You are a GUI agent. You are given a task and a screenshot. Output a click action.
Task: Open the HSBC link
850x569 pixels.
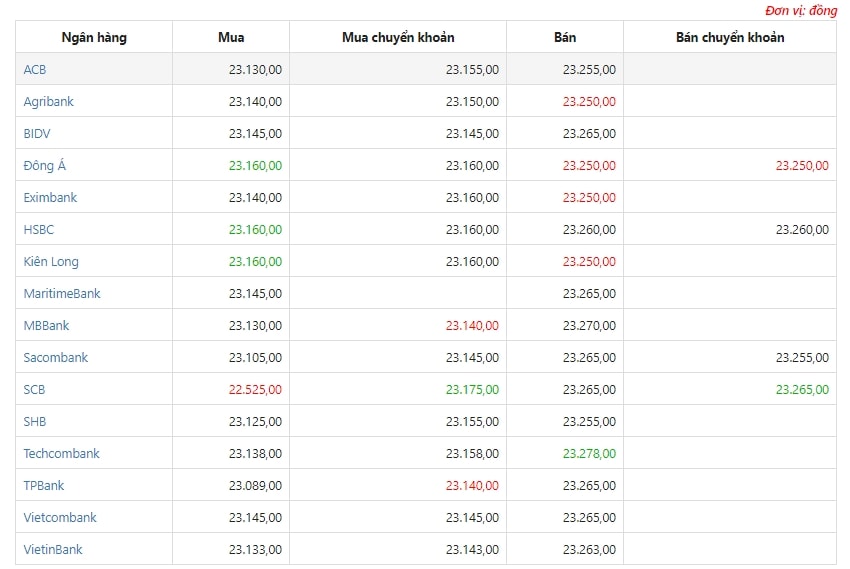tap(38, 229)
